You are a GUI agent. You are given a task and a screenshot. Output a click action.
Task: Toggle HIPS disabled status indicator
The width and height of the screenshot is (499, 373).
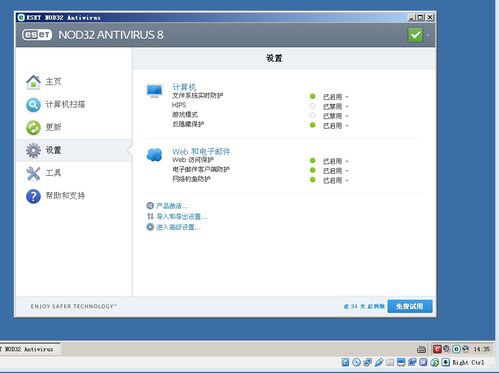pyautogui.click(x=312, y=106)
